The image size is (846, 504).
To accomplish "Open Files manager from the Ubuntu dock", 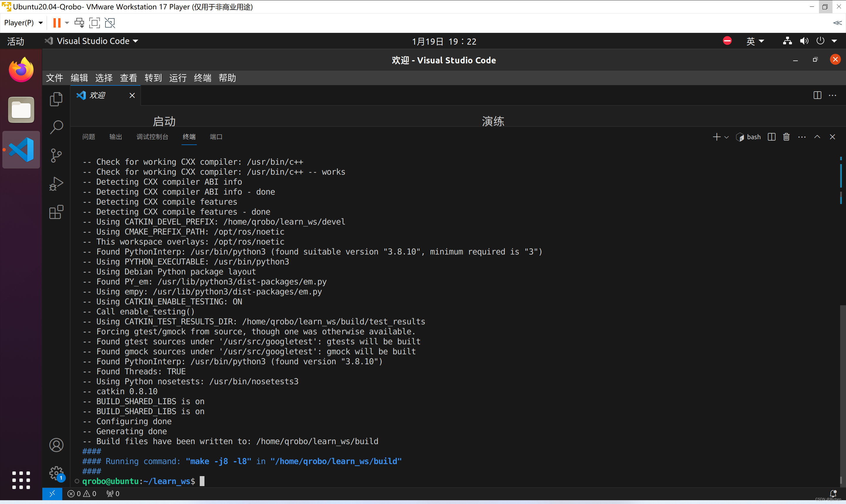I will 21,110.
